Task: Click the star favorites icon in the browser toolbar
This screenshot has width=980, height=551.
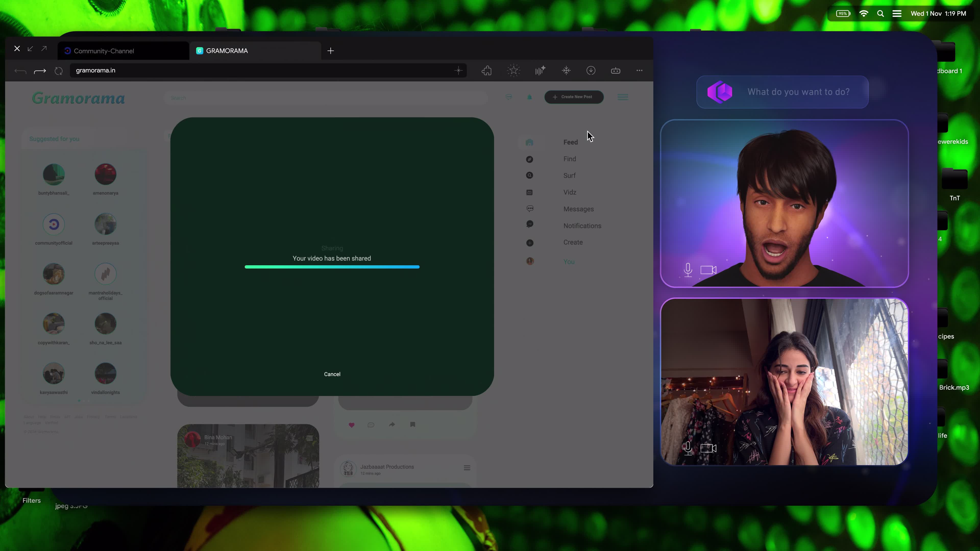Action: tap(513, 70)
